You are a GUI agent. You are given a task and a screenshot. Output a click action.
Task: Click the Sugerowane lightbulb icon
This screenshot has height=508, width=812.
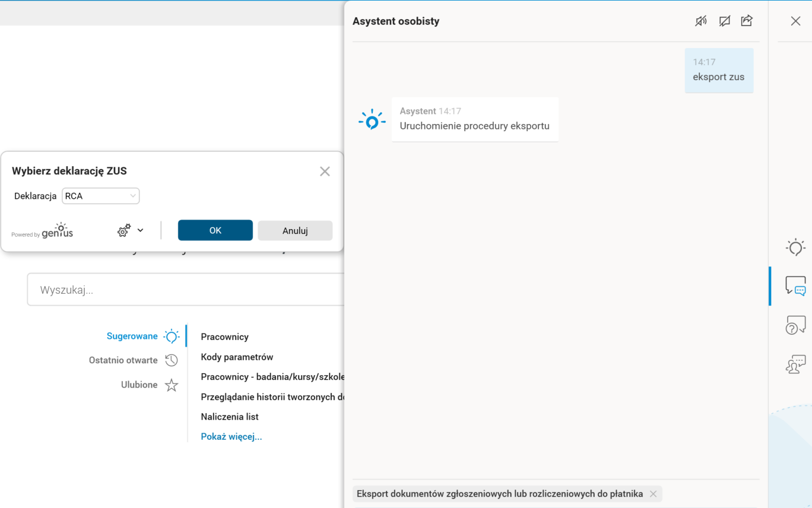coord(172,336)
